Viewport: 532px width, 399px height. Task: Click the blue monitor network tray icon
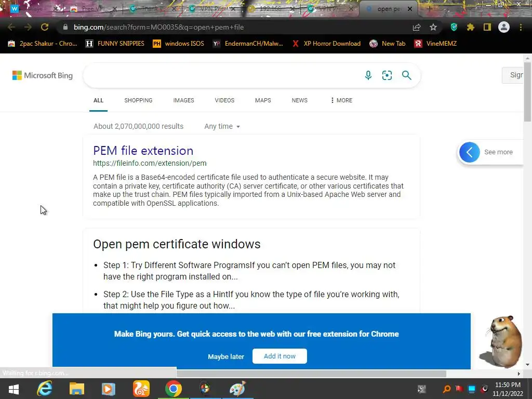(472, 389)
